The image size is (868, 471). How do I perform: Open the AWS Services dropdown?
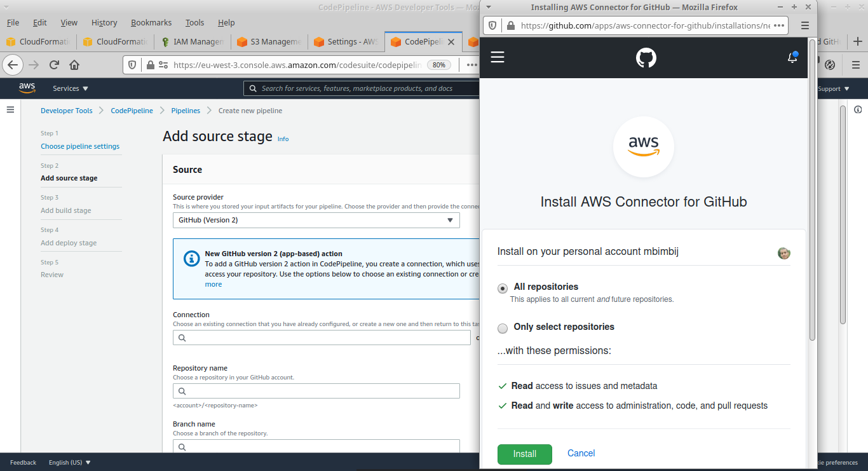(x=71, y=88)
